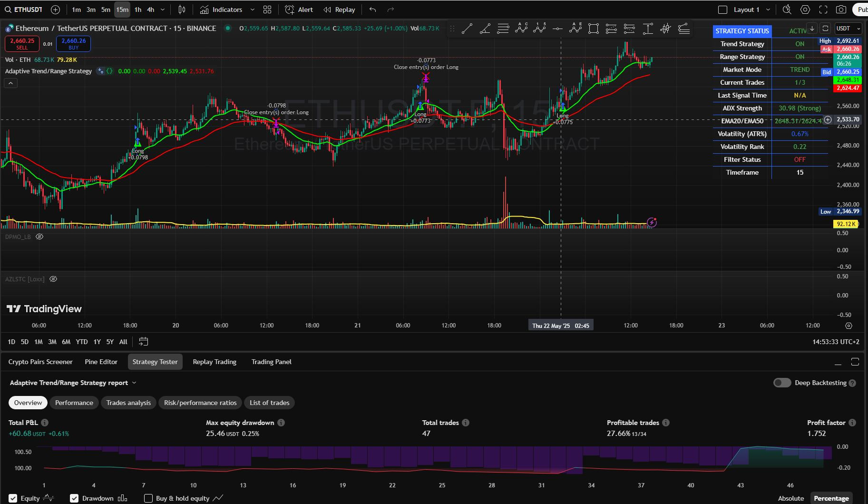Open the Indicators favorites dropdown arrow
The width and height of the screenshot is (868, 504).
[x=252, y=10]
